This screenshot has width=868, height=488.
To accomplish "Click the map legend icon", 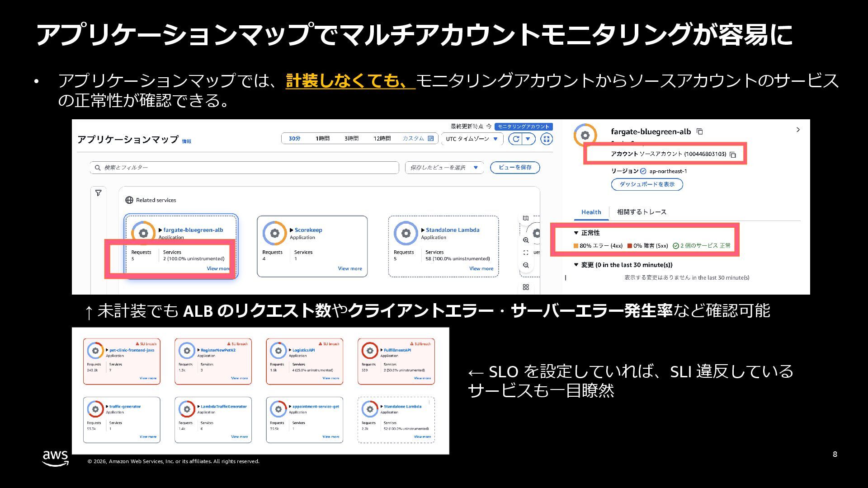I will point(526,218).
